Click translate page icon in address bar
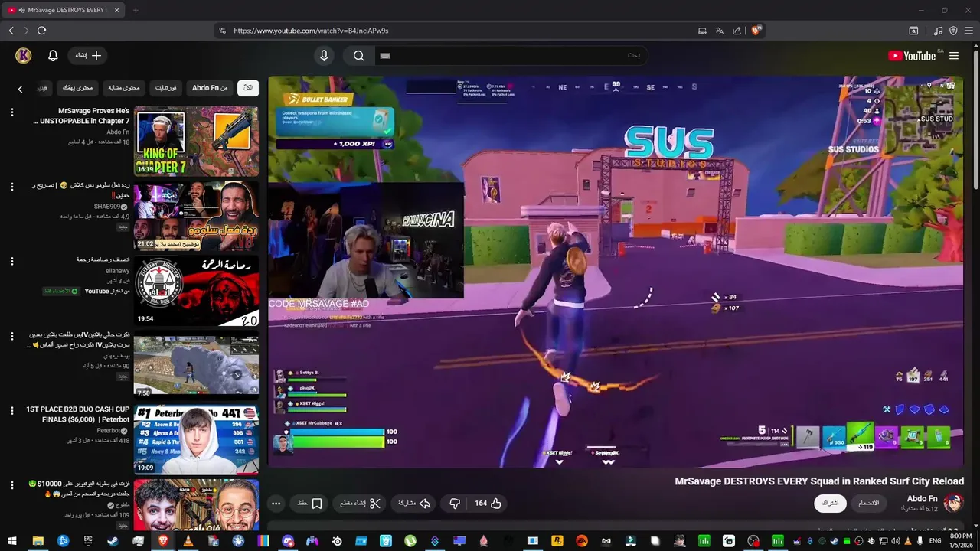 [x=719, y=31]
